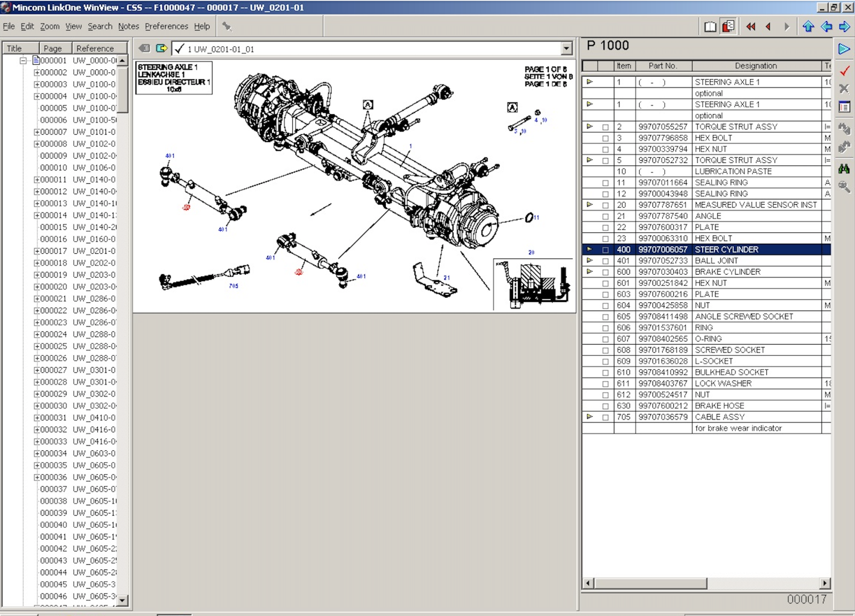Tick the checkbox for O-RING item 607
This screenshot has height=616, width=855.
click(x=605, y=339)
